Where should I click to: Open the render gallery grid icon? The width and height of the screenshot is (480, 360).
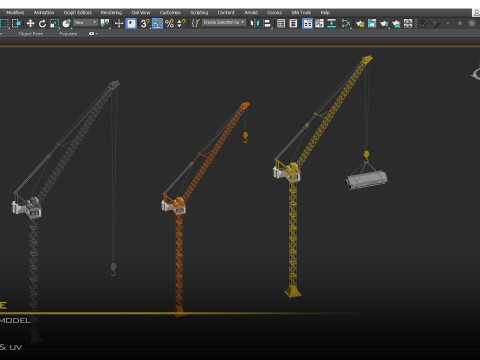pos(408,23)
